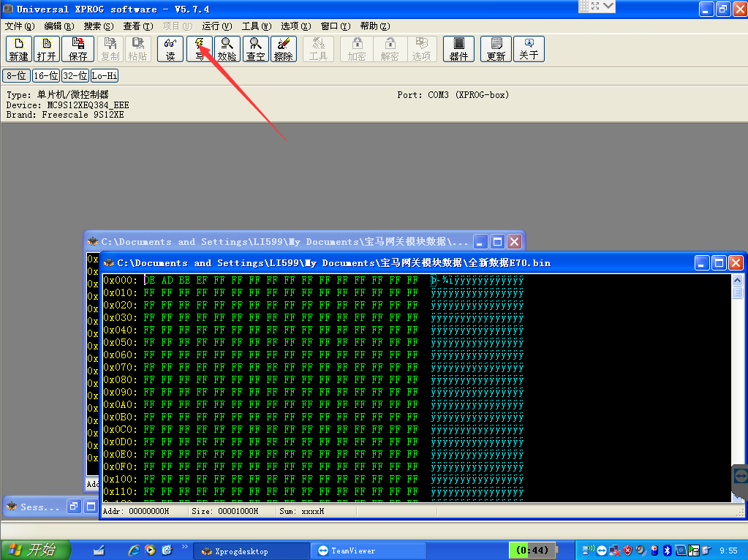Click the 选项 (Options) toolbar icon

[421, 49]
